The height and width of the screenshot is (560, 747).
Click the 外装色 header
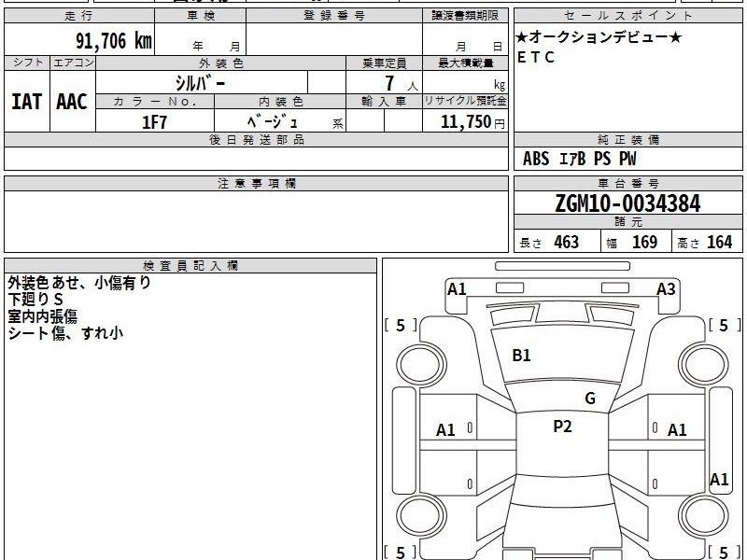(x=221, y=63)
